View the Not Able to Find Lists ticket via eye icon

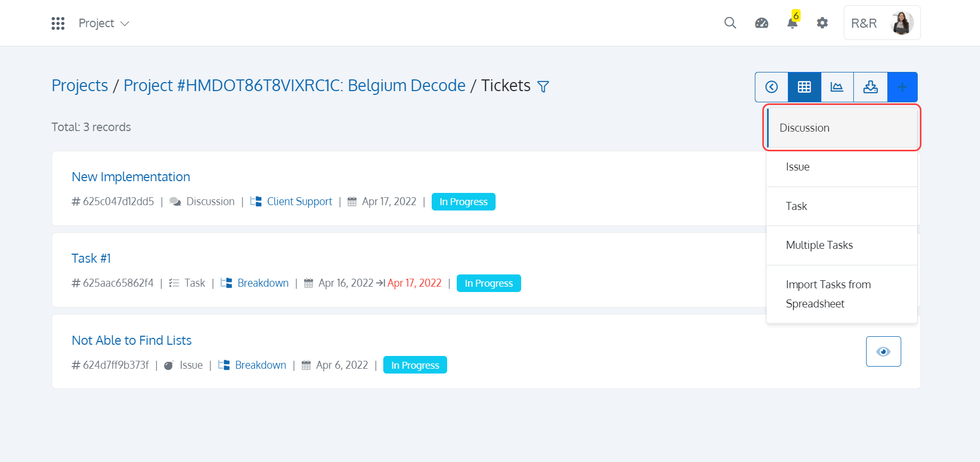883,351
